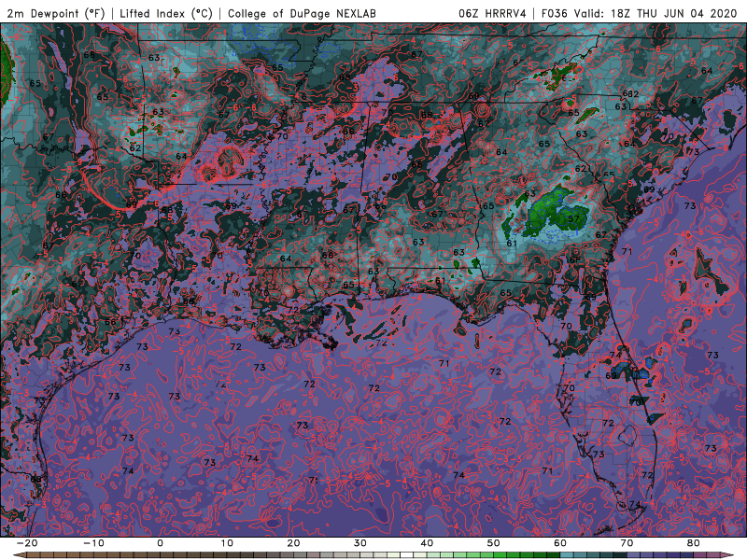Screen dimensions: 747x560
Task: Click the -20 label on the color scale
Action: click(x=26, y=543)
